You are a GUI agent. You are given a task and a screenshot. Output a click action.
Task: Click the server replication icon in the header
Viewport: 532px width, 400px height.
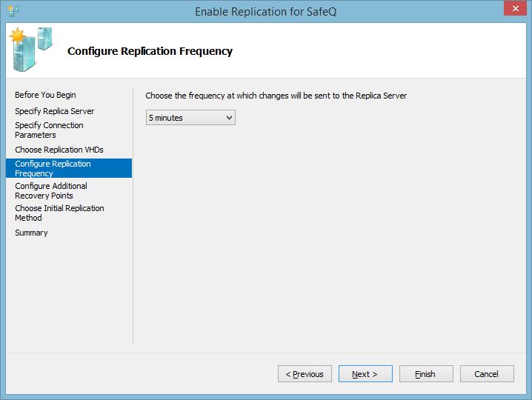(x=31, y=48)
